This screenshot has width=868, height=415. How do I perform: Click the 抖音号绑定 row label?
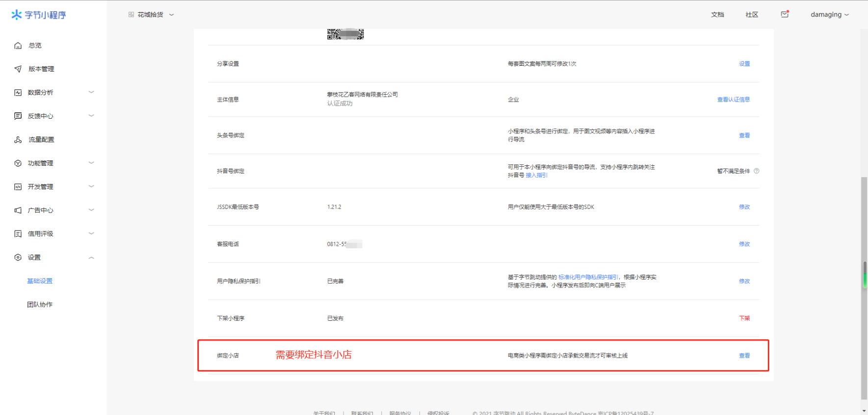click(x=231, y=171)
